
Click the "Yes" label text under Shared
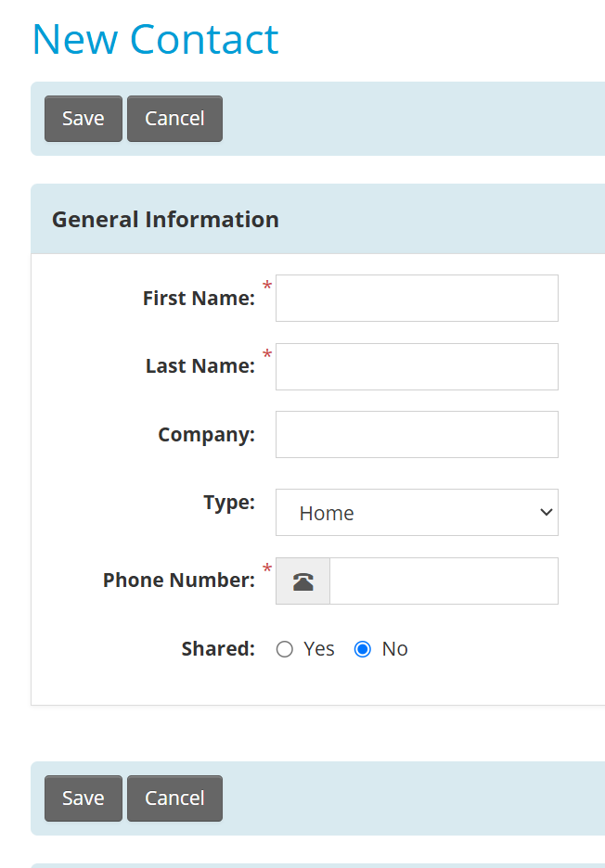pyautogui.click(x=319, y=649)
